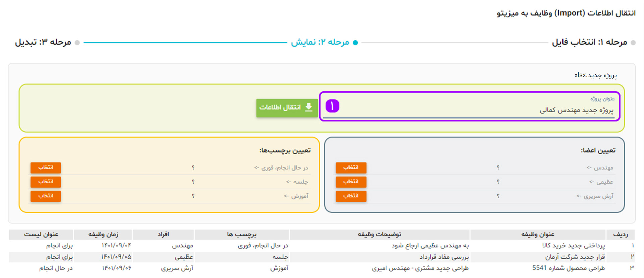
Task: Select member for آرش سریری row
Action: tap(351, 196)
